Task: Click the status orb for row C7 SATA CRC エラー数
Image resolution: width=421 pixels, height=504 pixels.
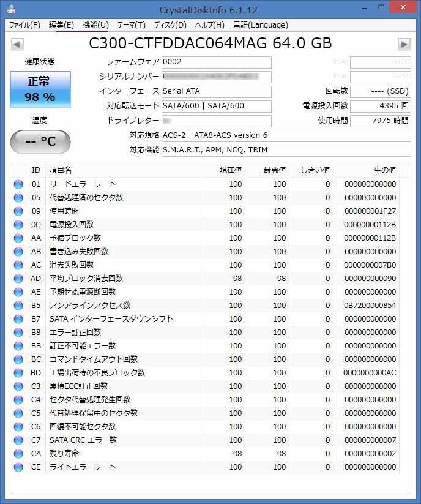Action: [x=18, y=440]
